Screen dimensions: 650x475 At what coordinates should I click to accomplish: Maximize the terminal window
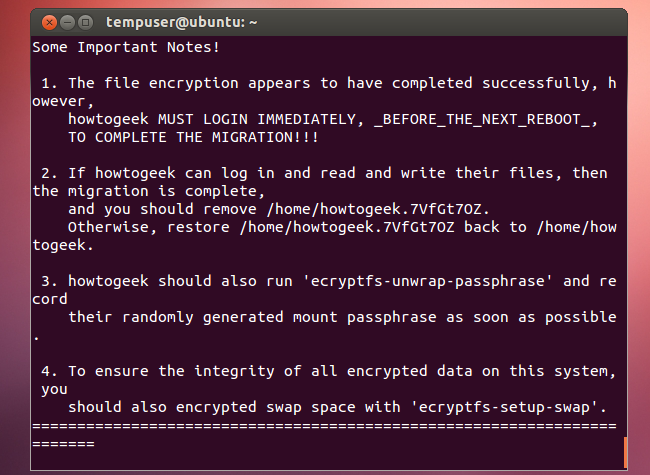click(85, 21)
